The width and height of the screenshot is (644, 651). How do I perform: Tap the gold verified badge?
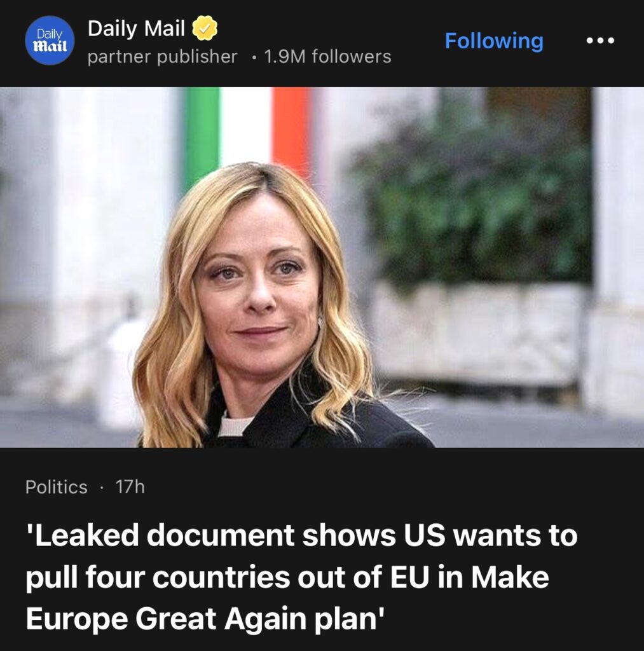tap(205, 28)
